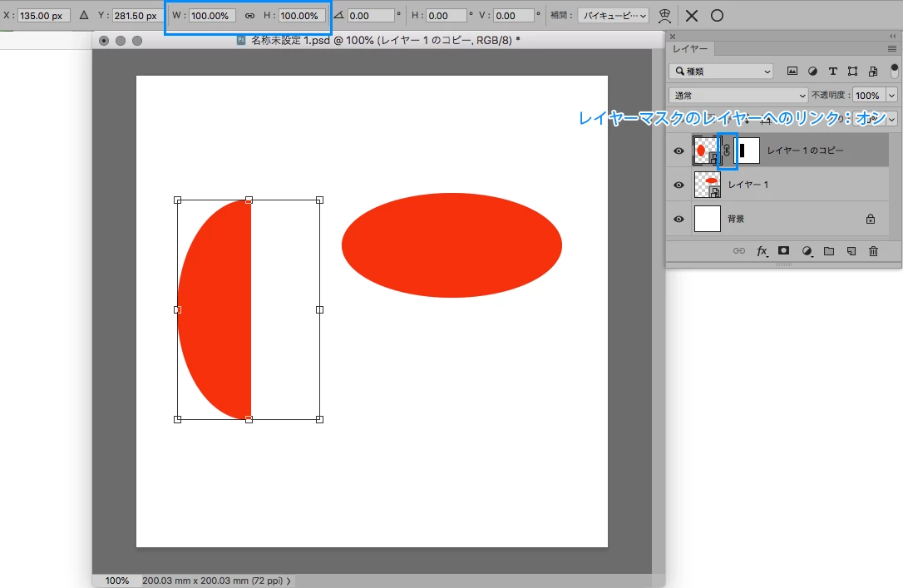Click the lock icon on 背景 layer
903x588 pixels.
(x=871, y=219)
